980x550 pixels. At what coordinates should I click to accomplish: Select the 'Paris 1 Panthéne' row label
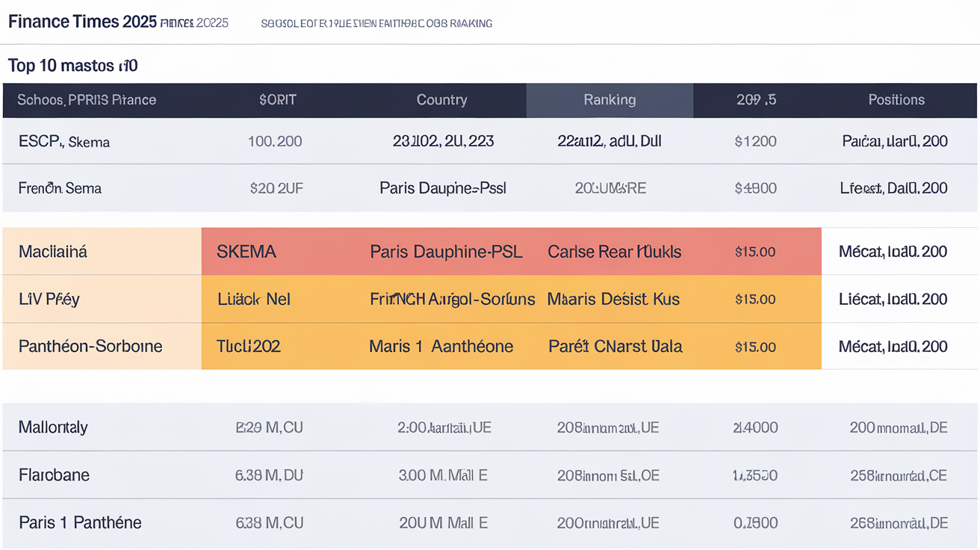point(80,522)
